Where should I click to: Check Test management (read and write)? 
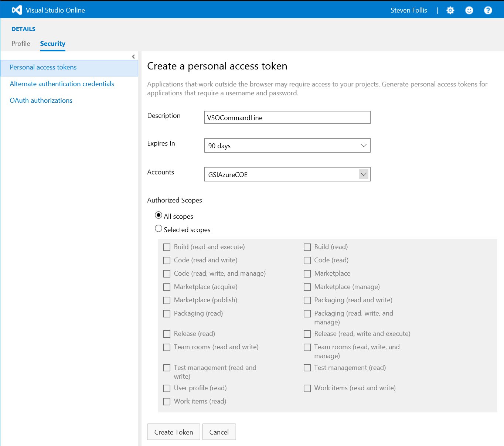(167, 368)
